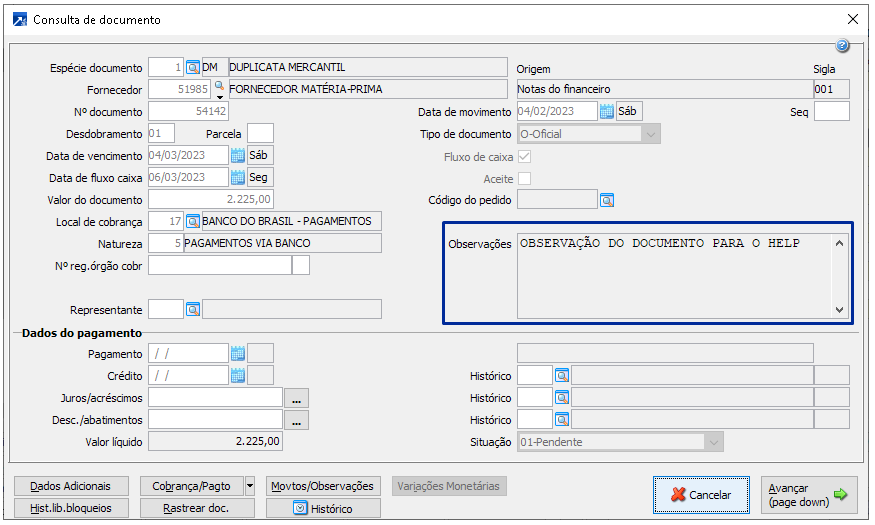Viewport: 875px width, 525px height.
Task: Expand the Situação dropdown
Action: 712,442
